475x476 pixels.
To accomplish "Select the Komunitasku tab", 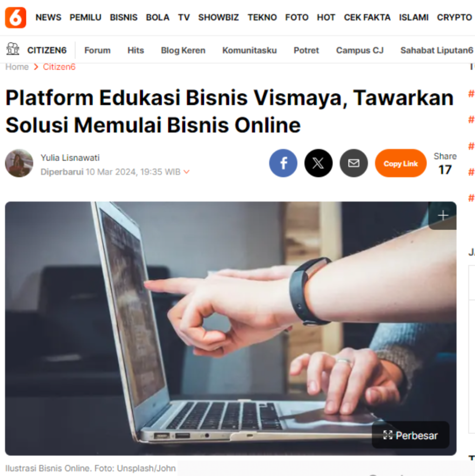I will [x=250, y=50].
